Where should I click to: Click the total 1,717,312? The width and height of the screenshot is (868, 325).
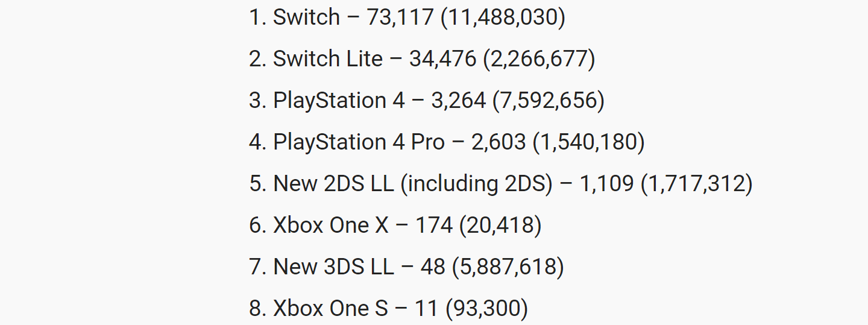coord(696,184)
